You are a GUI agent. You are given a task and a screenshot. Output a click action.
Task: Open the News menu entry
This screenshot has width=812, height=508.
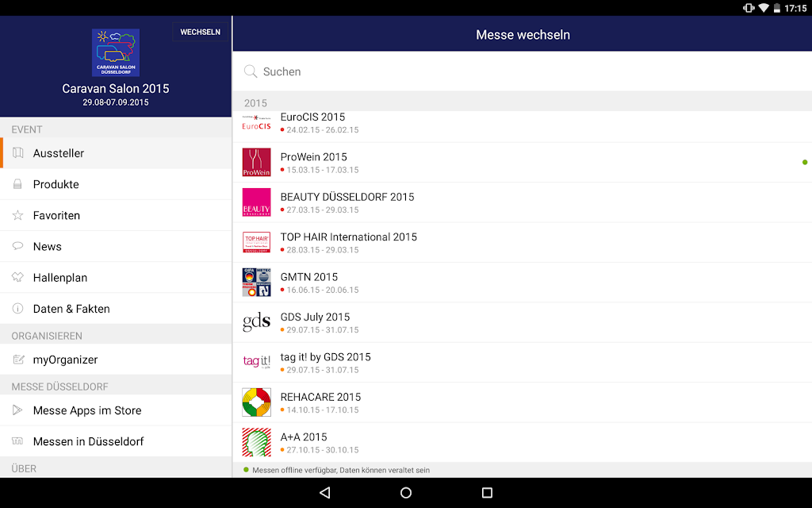click(116, 246)
